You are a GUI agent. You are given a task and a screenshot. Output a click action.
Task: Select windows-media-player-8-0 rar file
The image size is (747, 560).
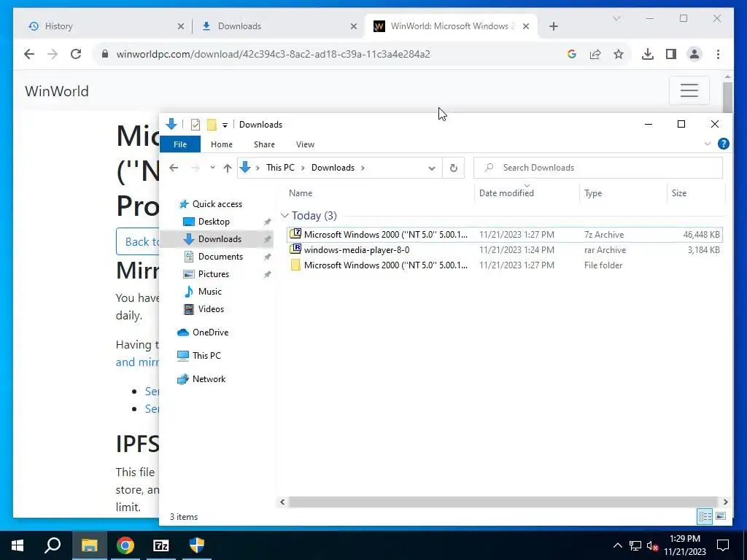coord(505,250)
